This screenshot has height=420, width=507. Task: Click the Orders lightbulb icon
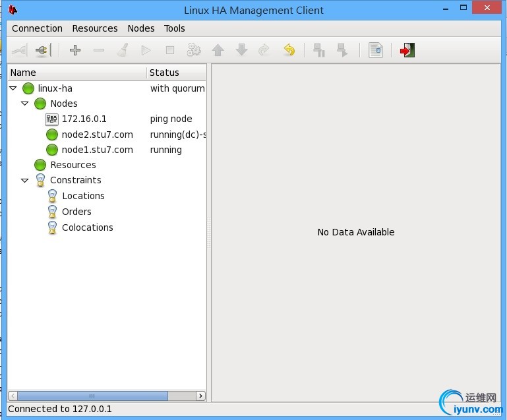52,212
